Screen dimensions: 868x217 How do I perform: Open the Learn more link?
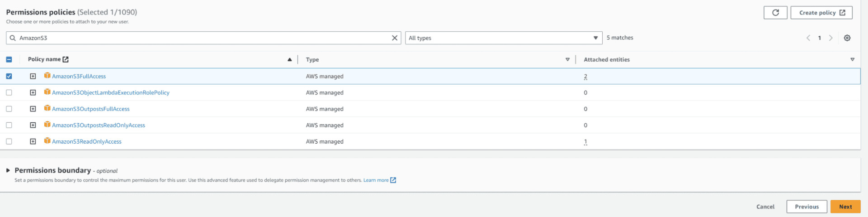coord(376,180)
